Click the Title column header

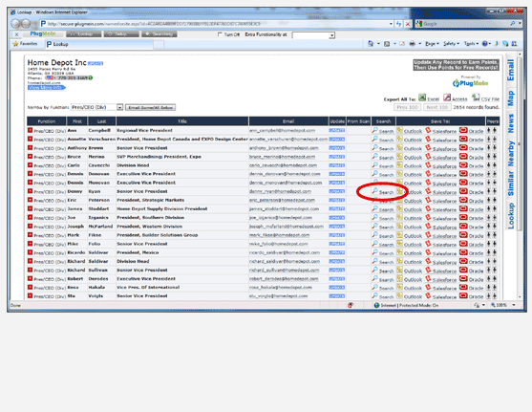(x=182, y=121)
